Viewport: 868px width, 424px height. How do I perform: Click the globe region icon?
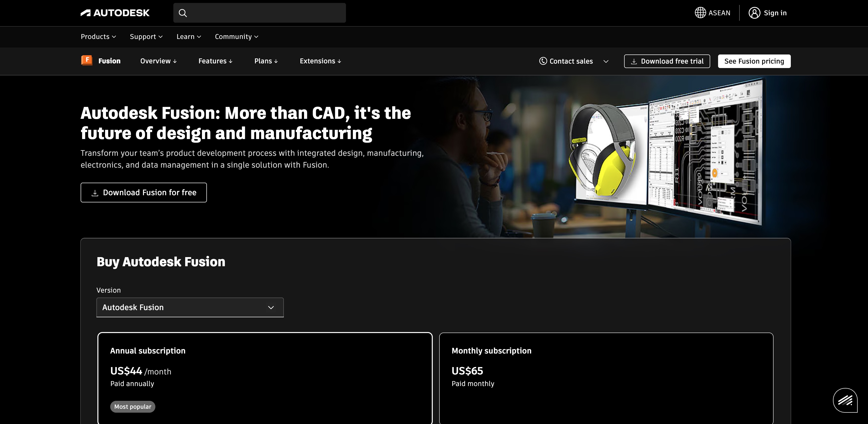click(700, 13)
